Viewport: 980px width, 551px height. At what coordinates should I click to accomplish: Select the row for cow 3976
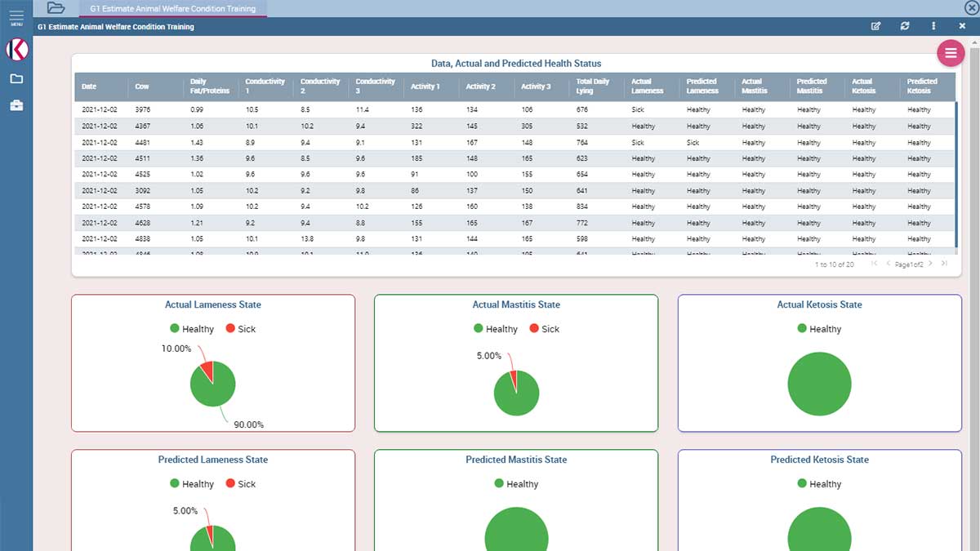coord(514,109)
